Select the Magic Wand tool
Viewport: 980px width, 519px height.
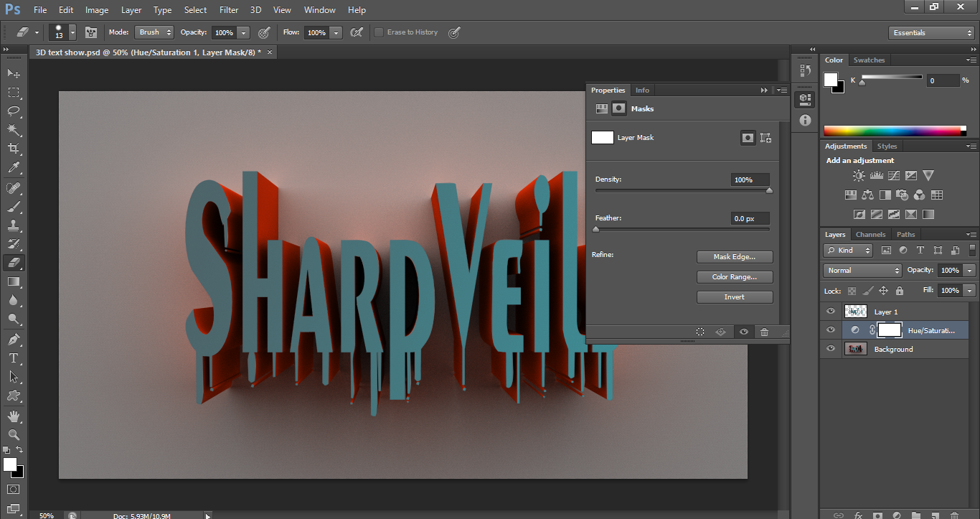(x=14, y=130)
